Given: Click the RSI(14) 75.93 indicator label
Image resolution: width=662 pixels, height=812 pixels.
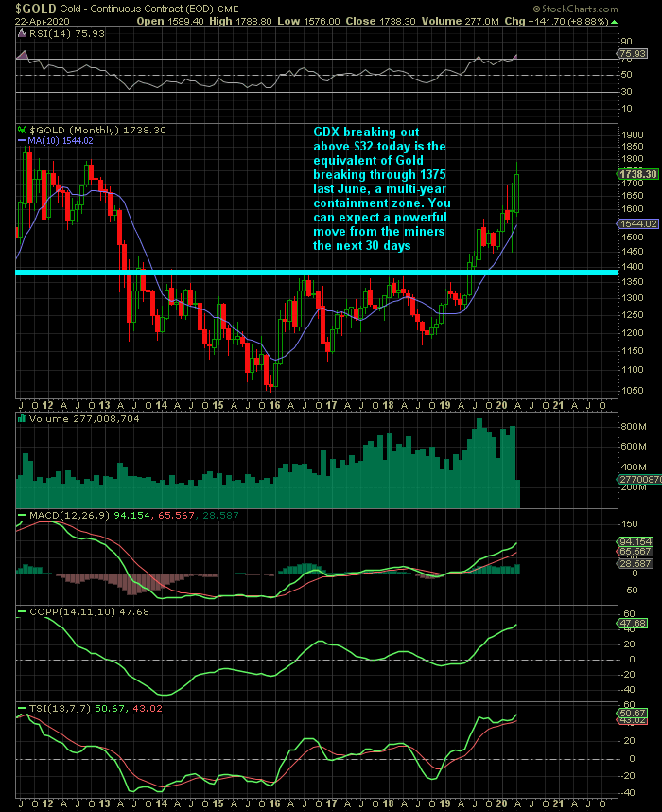Looking at the screenshot, I should click(66, 34).
